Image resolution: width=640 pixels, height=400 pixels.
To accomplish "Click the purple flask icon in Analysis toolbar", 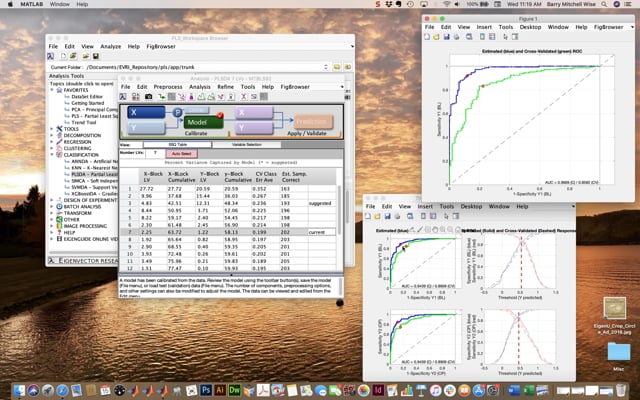I will coord(191,96).
